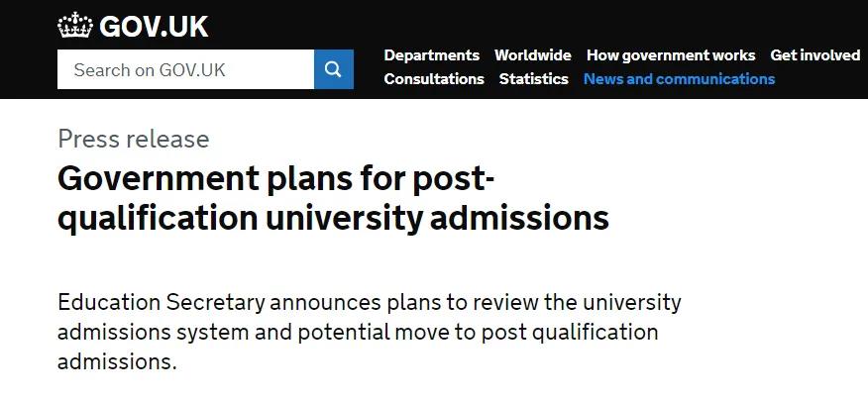Open News and communications
Image resolution: width=868 pixels, height=401 pixels.
click(679, 79)
